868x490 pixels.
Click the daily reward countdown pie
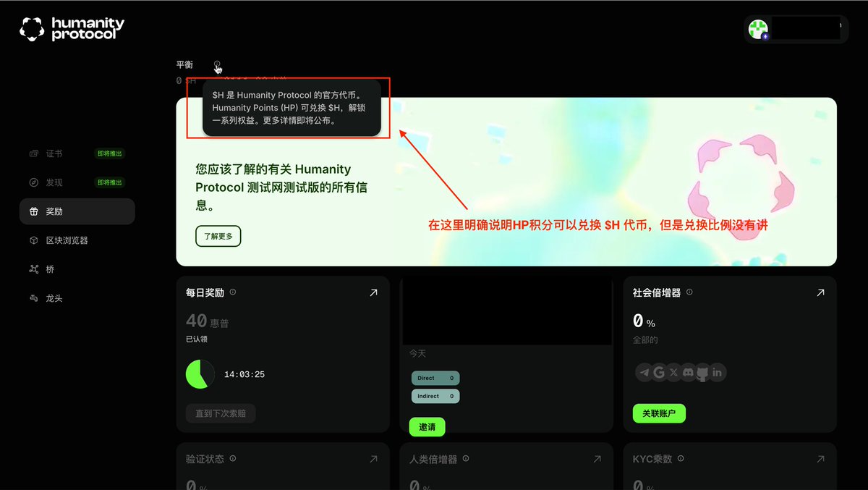click(200, 374)
